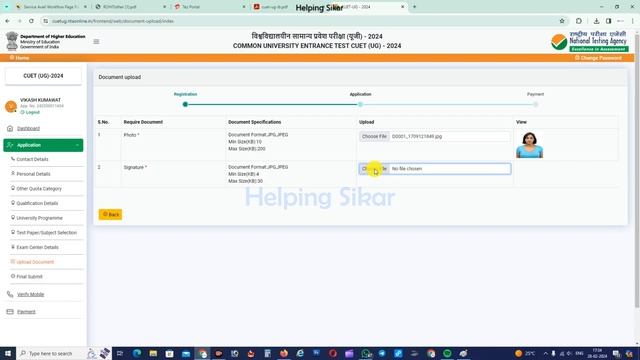
Task: Open the Dashboard sidebar item
Action: pyautogui.click(x=28, y=129)
